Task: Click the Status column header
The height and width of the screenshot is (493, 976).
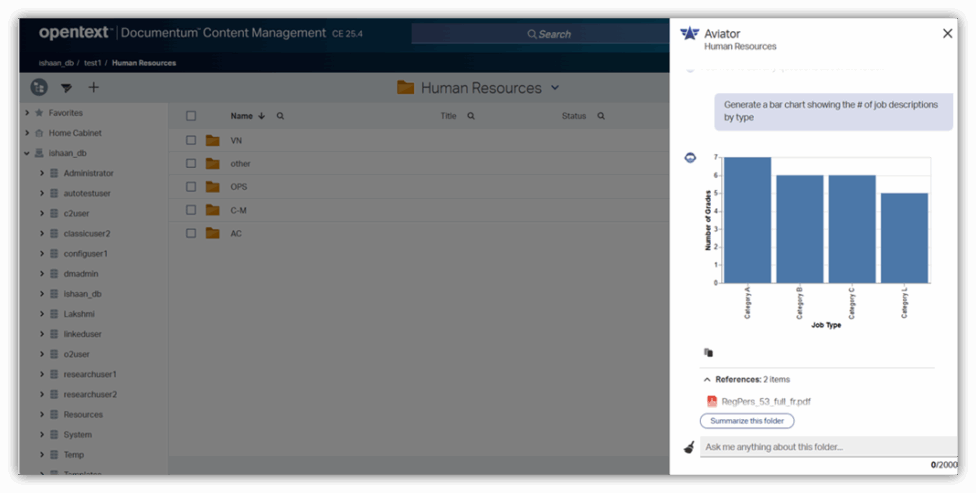Action: [574, 116]
